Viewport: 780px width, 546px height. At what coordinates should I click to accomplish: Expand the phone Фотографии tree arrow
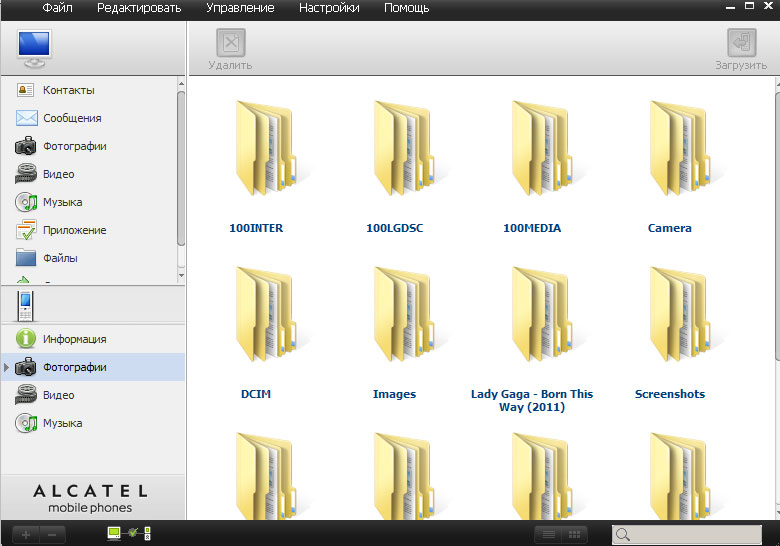click(x=7, y=368)
